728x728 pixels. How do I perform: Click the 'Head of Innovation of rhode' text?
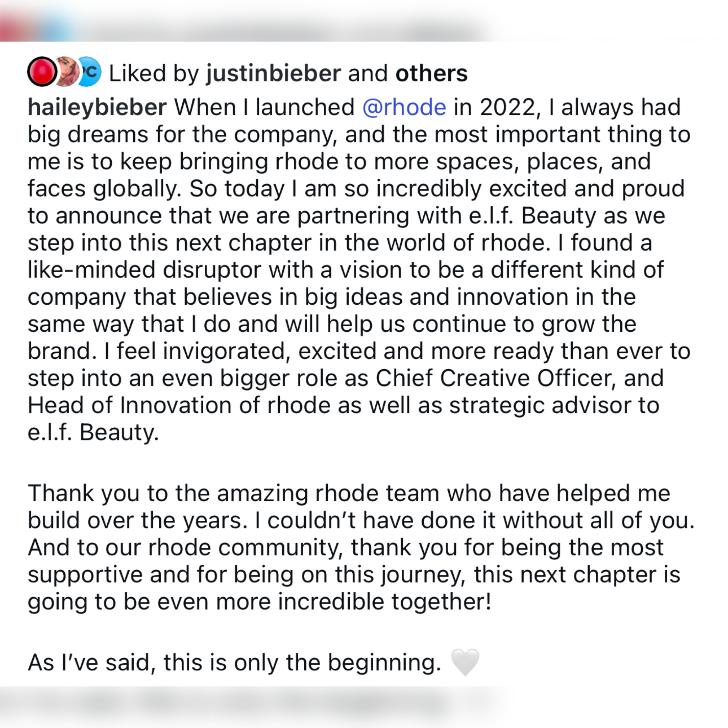180,405
